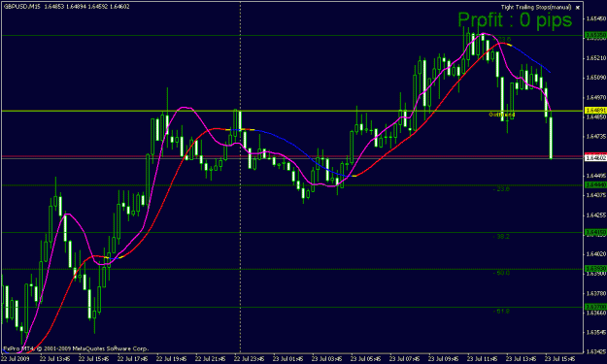Click the 50.0 Fibonacci level label
The height and width of the screenshot is (364, 607).
pyautogui.click(x=502, y=273)
